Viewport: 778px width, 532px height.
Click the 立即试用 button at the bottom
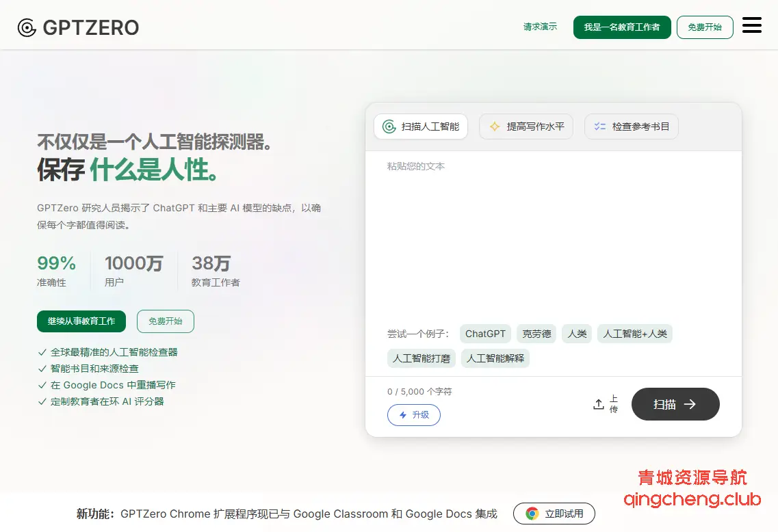pyautogui.click(x=554, y=514)
